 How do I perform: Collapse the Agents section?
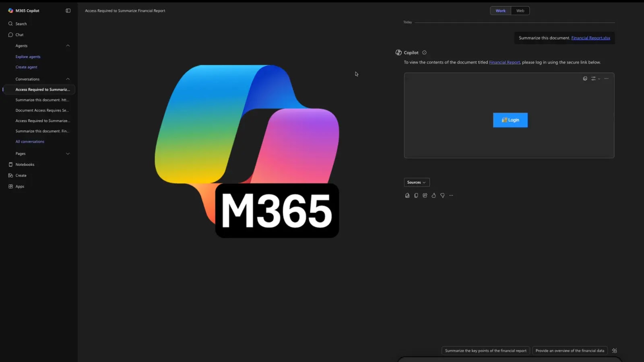pos(68,45)
